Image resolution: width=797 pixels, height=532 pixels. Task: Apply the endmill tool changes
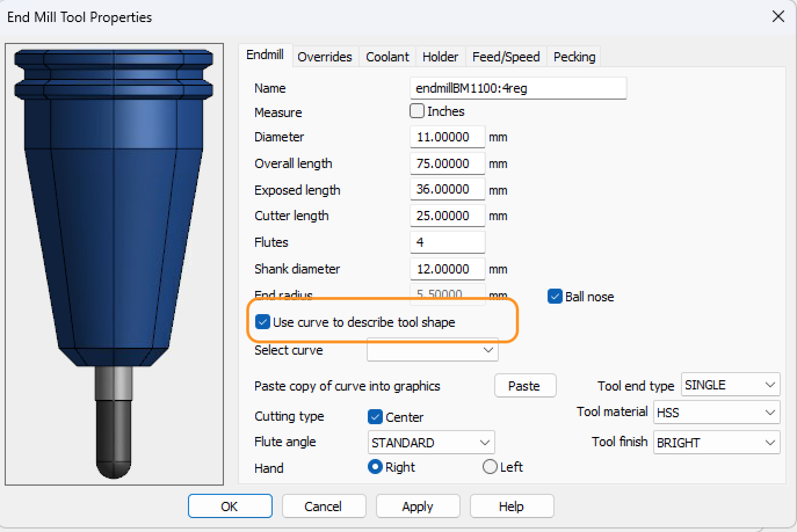(418, 506)
